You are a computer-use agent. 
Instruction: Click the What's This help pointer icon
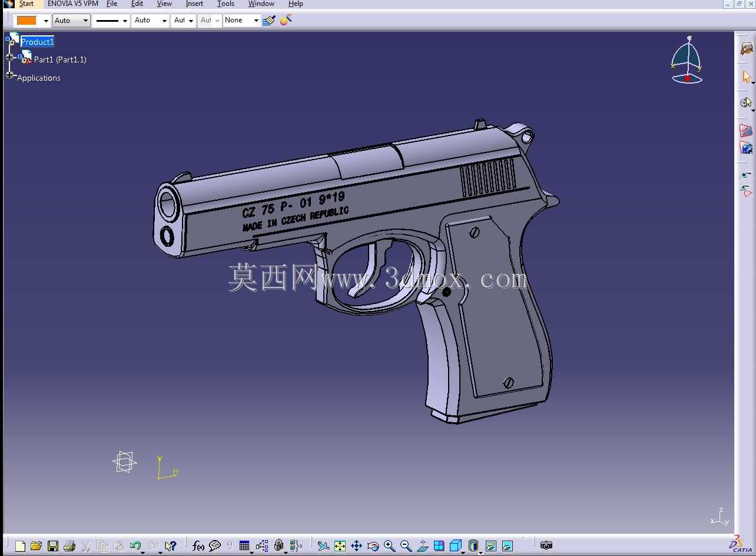point(170,546)
